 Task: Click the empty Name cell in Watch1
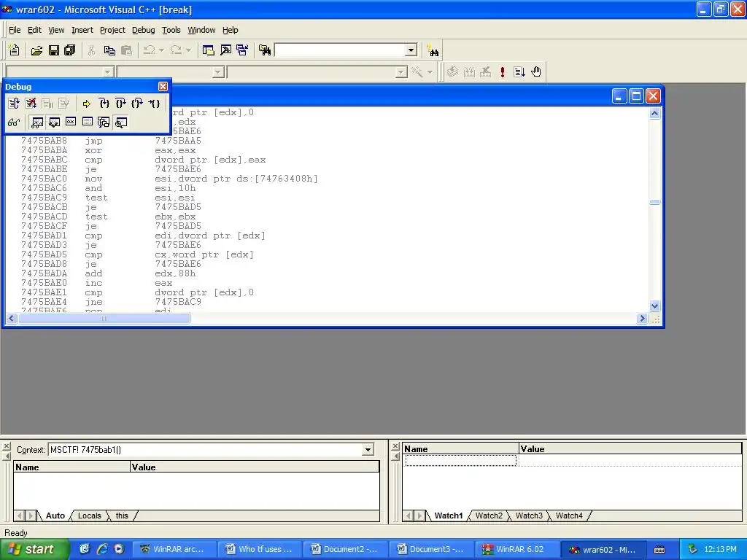pos(461,460)
